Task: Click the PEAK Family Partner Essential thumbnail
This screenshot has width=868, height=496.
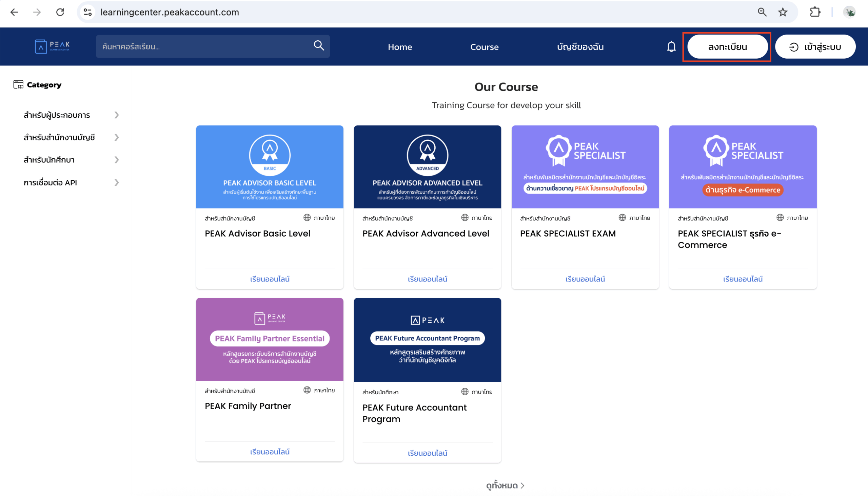Action: (x=269, y=339)
